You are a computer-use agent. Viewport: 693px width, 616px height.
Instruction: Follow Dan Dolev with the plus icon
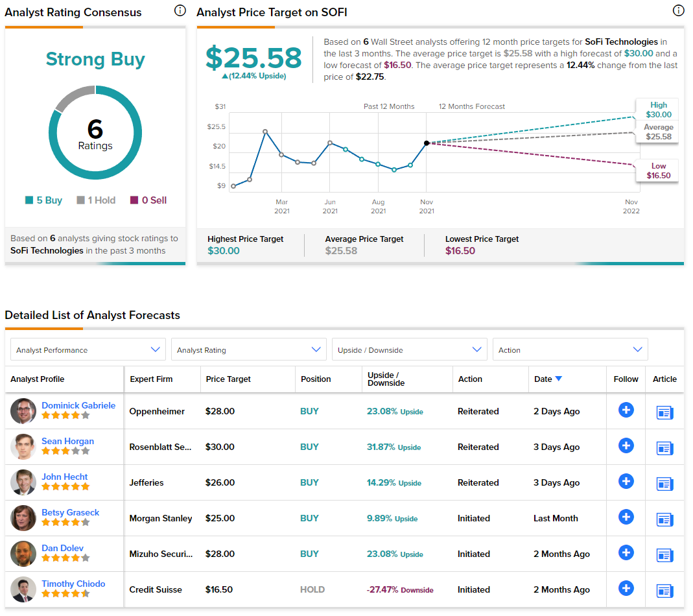626,552
